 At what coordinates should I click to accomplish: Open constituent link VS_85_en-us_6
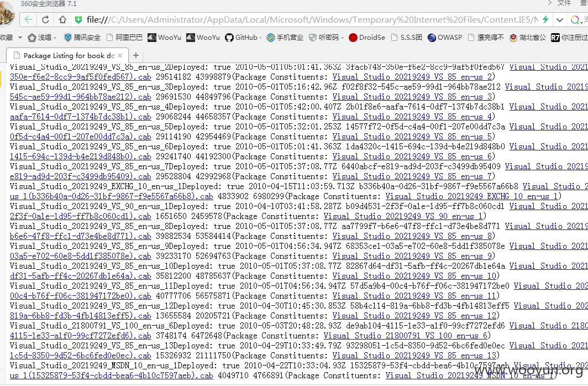412,157
